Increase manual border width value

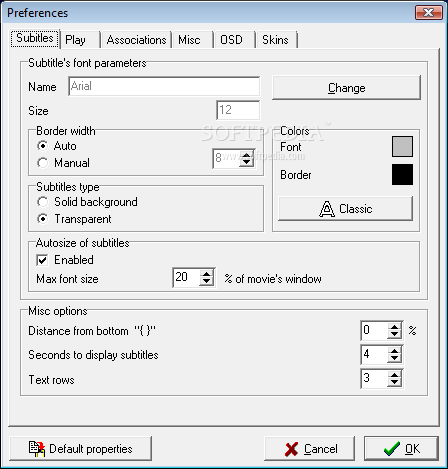pyautogui.click(x=246, y=155)
